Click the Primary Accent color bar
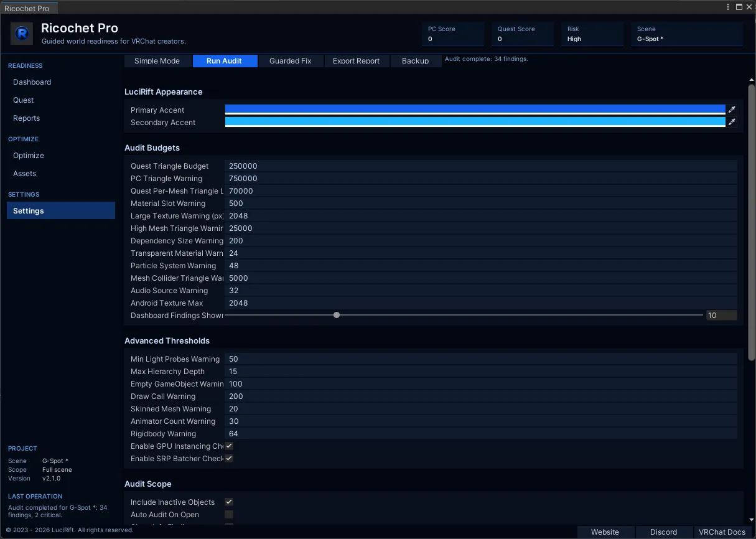The image size is (756, 539). tap(475, 110)
